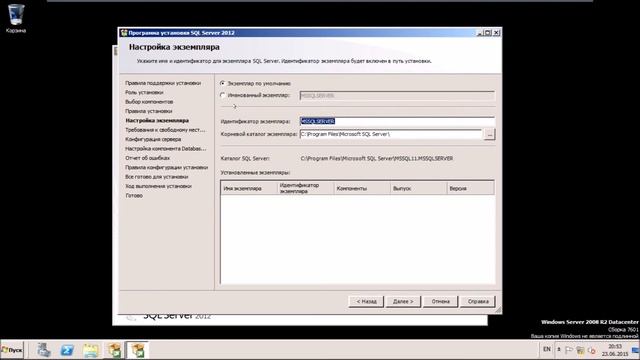Click 'Правила установки' step in sidebar

coord(149,111)
